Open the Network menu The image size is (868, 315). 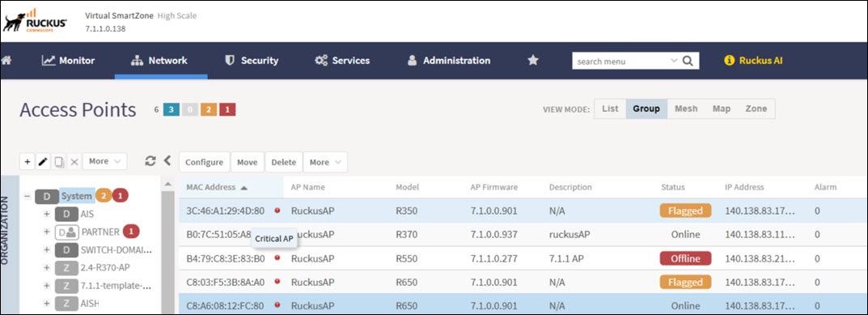tap(159, 61)
